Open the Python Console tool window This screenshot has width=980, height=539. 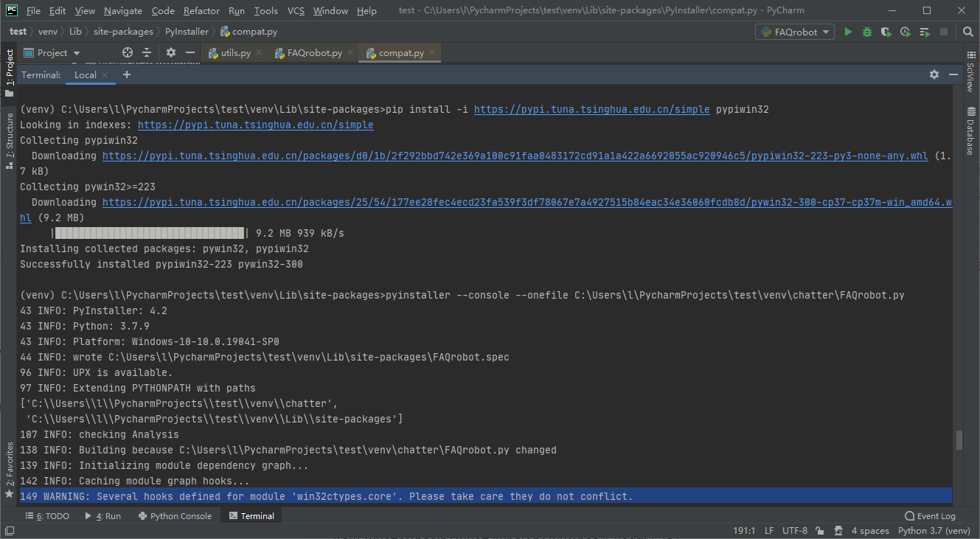175,516
